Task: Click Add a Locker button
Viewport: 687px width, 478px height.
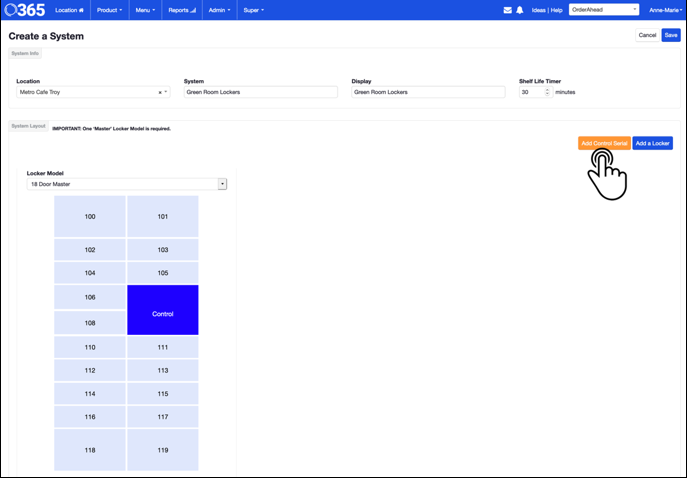Action: [x=652, y=143]
